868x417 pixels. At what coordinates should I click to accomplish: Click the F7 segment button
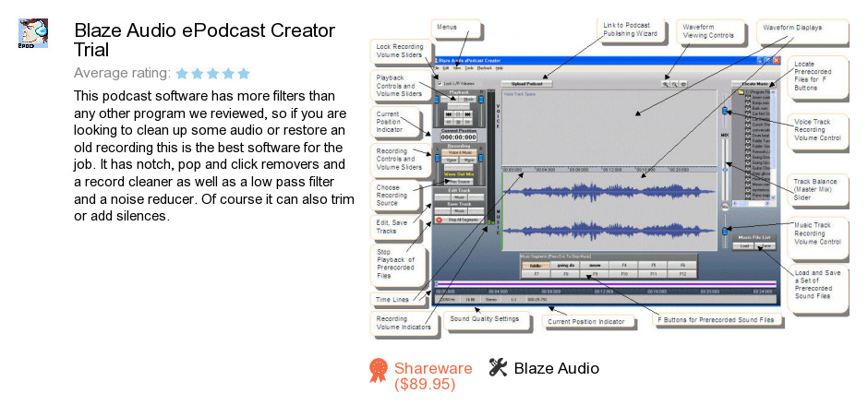(536, 274)
